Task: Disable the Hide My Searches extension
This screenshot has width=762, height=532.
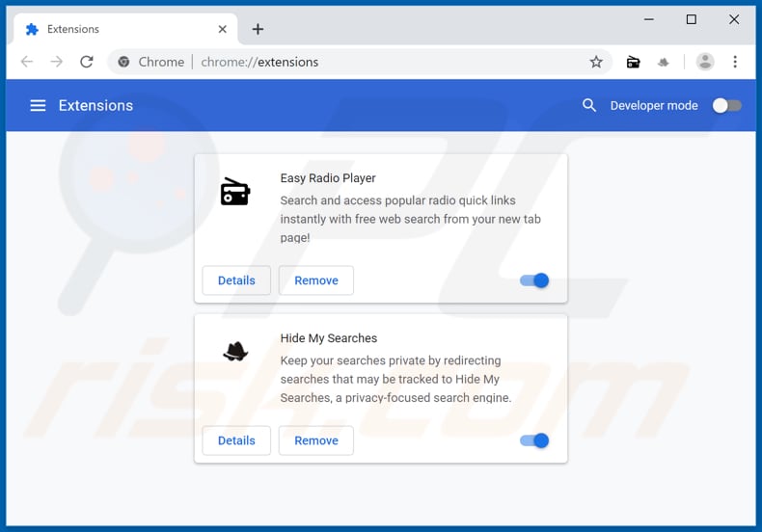Action: tap(534, 440)
